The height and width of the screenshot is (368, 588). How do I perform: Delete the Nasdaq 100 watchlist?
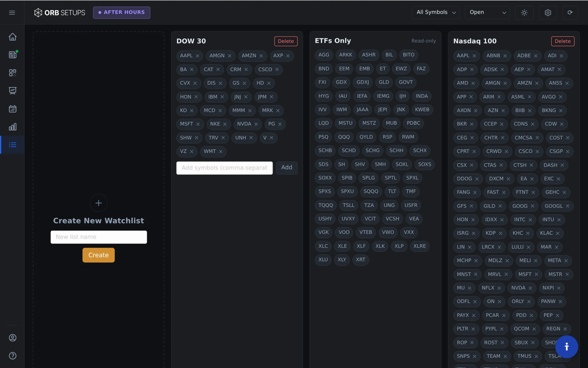click(x=563, y=41)
